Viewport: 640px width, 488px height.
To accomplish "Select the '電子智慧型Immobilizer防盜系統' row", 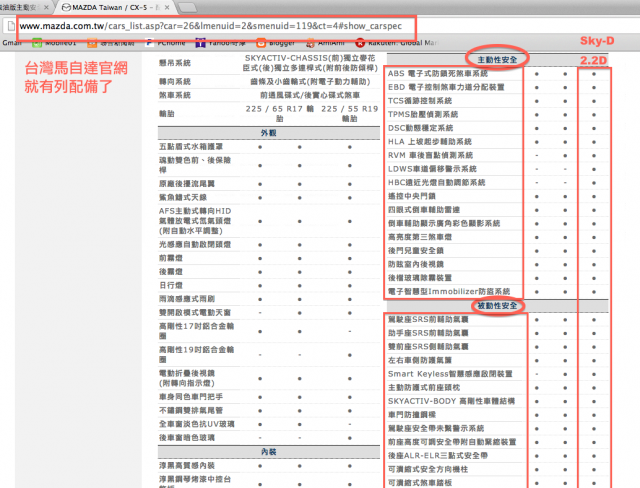I will [497, 292].
